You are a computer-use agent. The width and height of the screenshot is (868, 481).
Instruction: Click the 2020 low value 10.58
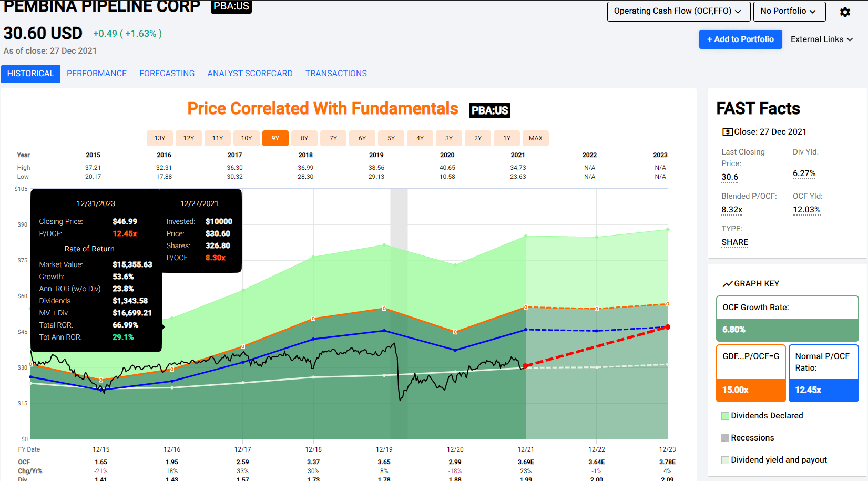pos(447,177)
